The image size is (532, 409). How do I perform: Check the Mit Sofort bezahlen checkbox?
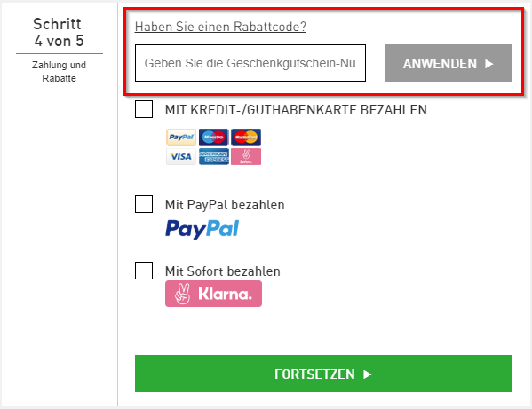coord(144,271)
